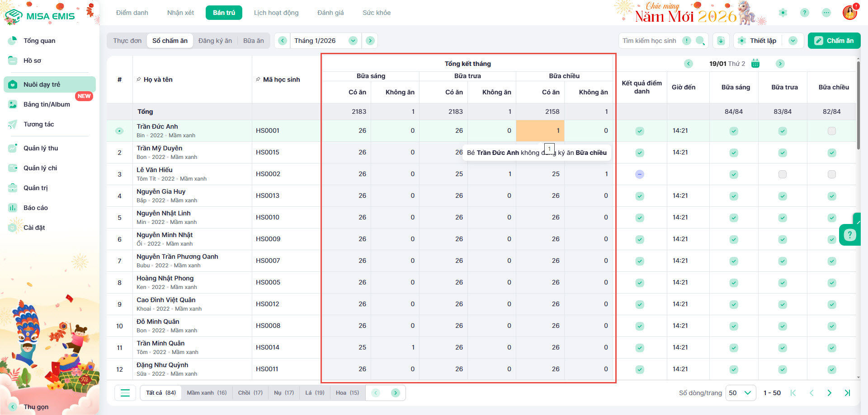Open the class list hamburger menu icon

[125, 393]
